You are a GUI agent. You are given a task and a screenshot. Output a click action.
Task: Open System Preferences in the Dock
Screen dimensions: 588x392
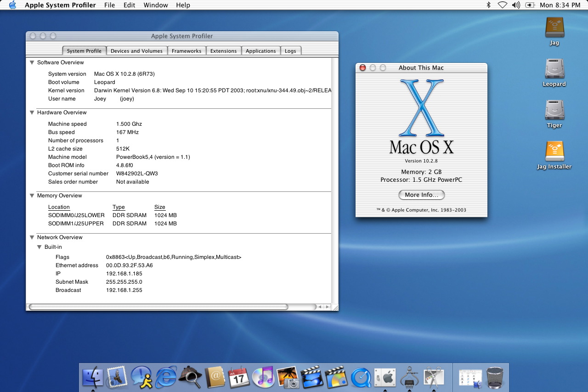coord(385,377)
